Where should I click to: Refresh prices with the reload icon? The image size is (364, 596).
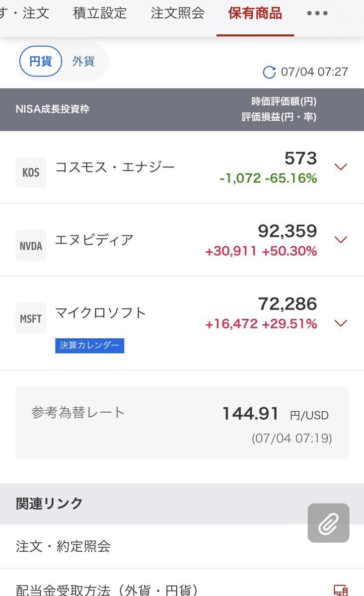pyautogui.click(x=269, y=72)
